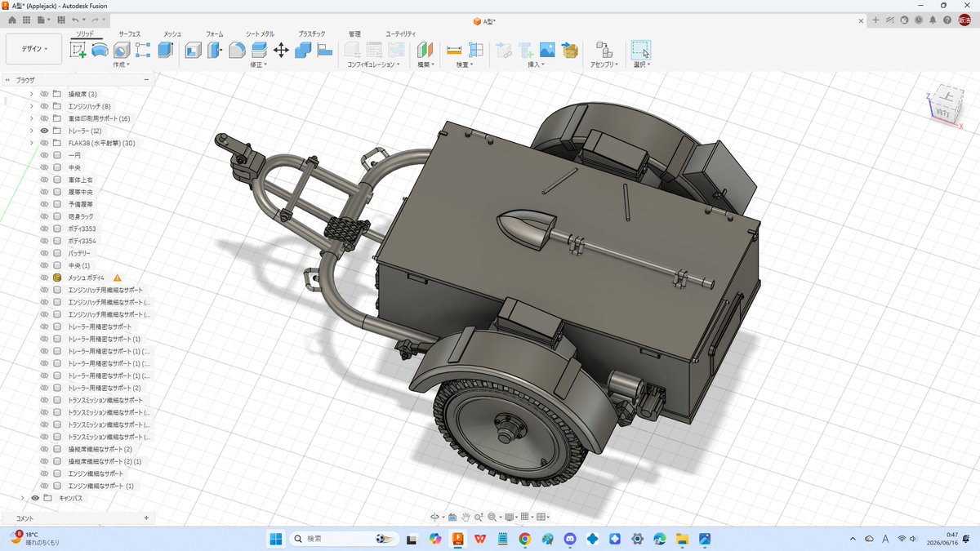Image resolution: width=980 pixels, height=551 pixels.
Task: Collapse the ブラウザ panel minus button
Action: pos(146,80)
